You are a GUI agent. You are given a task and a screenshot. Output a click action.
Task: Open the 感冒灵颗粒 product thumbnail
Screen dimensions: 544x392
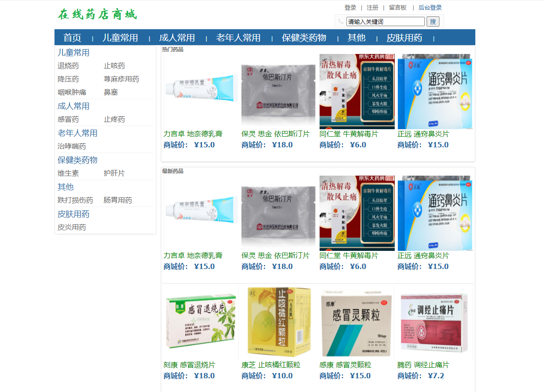tap(357, 322)
